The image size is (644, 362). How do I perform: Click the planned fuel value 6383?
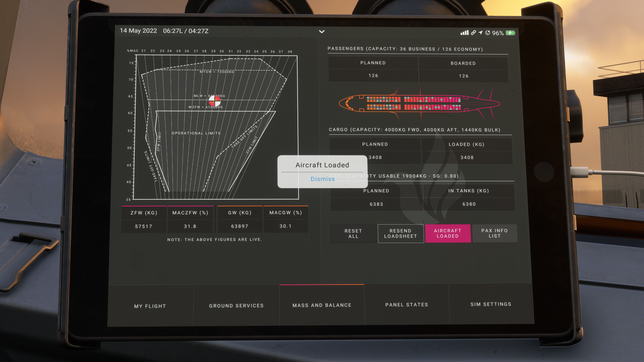[376, 204]
